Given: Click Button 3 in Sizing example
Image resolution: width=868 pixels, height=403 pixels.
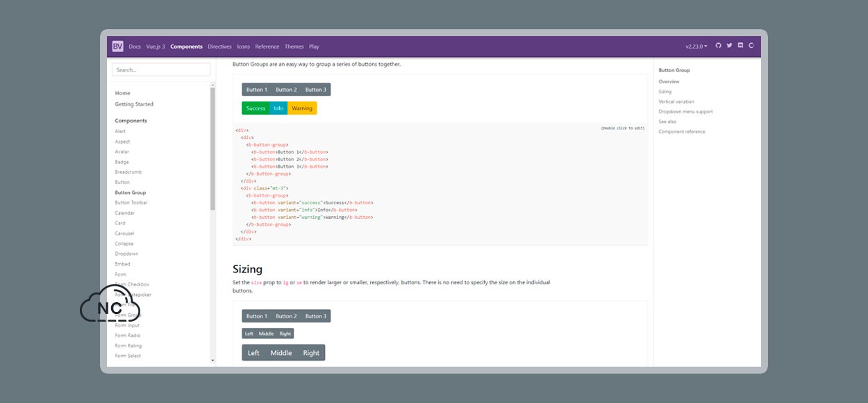Looking at the screenshot, I should coord(316,316).
